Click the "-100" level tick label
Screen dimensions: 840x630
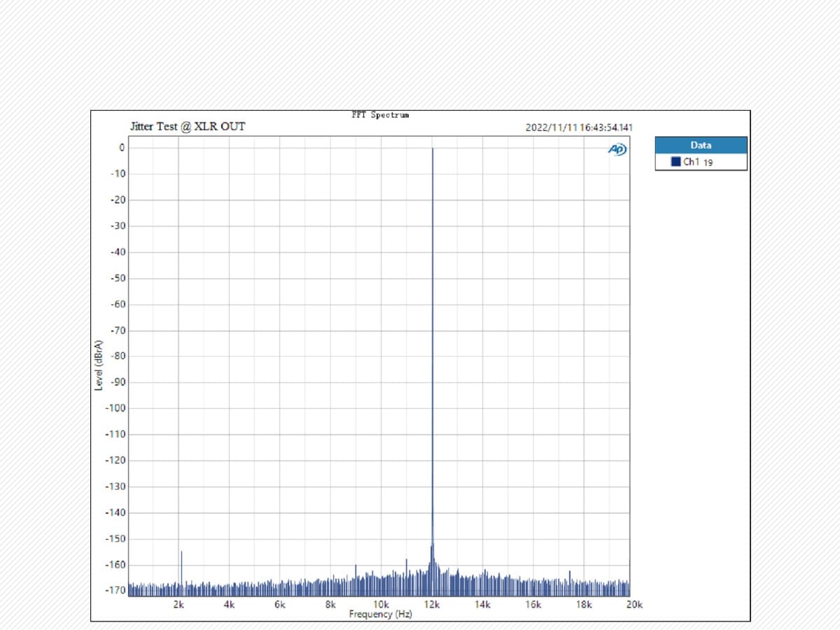[115, 408]
